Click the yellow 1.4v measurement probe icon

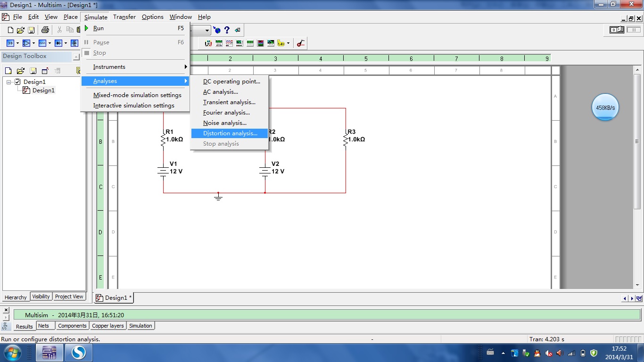tap(281, 43)
